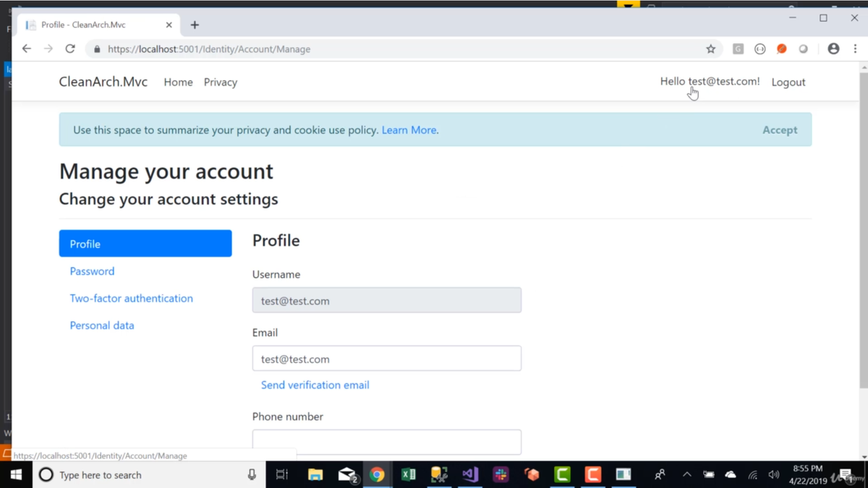
Task: Go back using browser back arrow
Action: 27,49
